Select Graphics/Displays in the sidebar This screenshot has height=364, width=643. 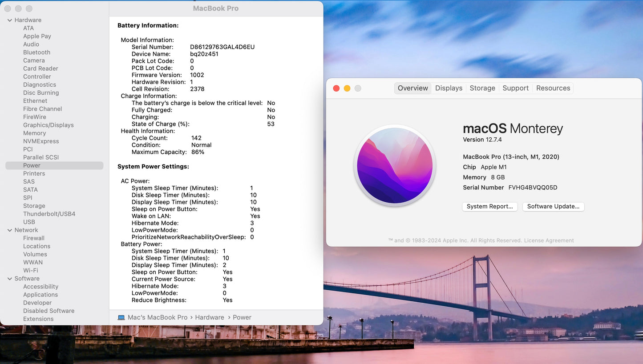(x=49, y=125)
